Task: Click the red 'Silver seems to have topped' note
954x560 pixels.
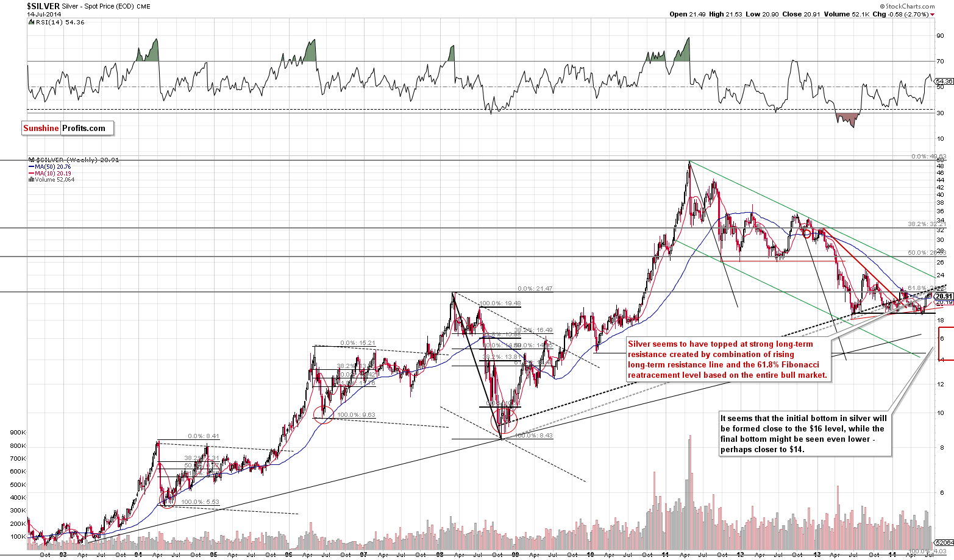Action: tap(727, 360)
